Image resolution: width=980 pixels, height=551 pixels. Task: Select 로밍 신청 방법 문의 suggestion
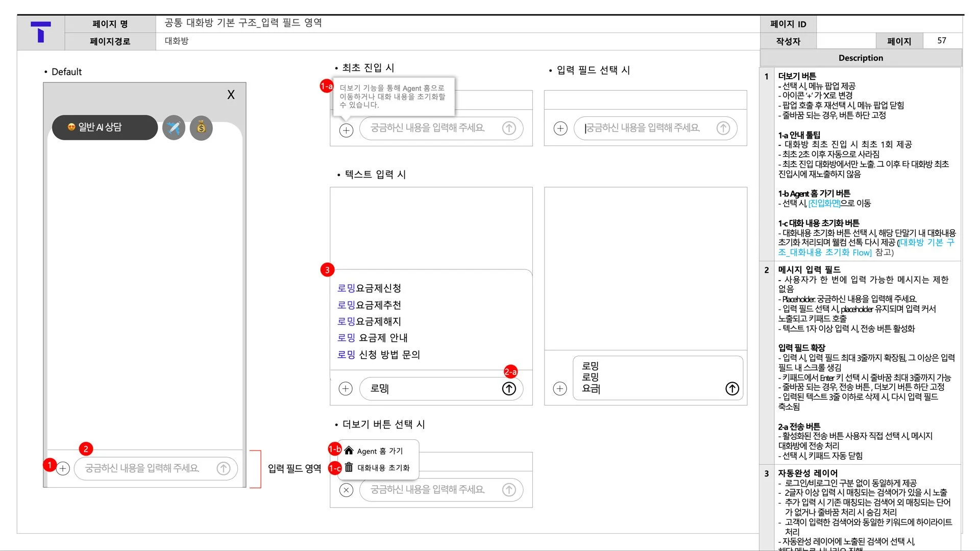[x=379, y=355]
